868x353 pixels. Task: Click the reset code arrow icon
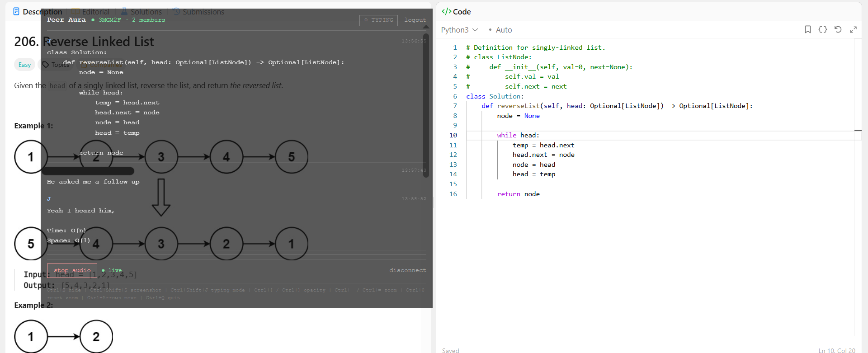(x=838, y=29)
